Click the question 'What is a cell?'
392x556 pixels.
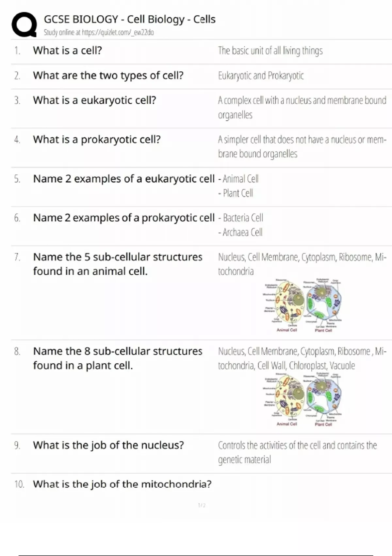pos(68,51)
